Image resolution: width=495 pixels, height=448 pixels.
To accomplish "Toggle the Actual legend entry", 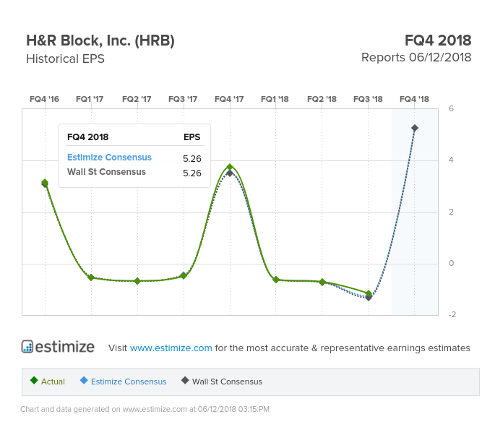I will [x=48, y=381].
